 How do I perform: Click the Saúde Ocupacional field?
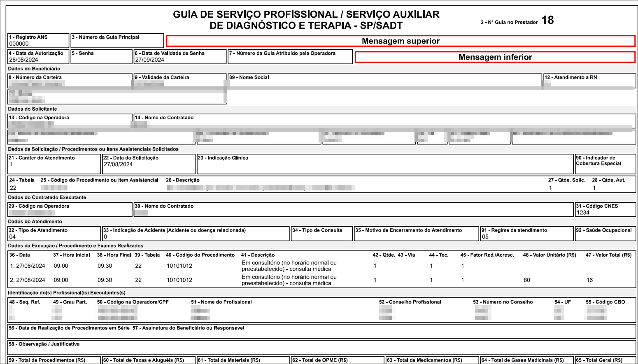[x=605, y=234]
